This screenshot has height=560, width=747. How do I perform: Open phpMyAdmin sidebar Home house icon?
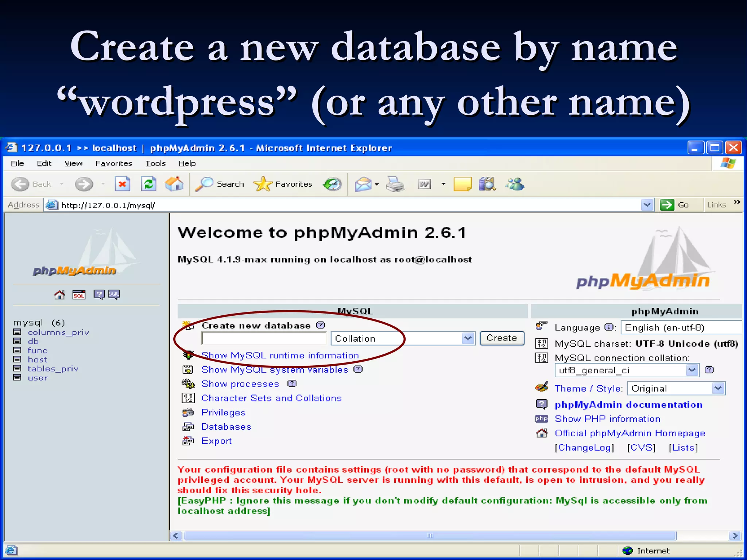[x=59, y=295]
